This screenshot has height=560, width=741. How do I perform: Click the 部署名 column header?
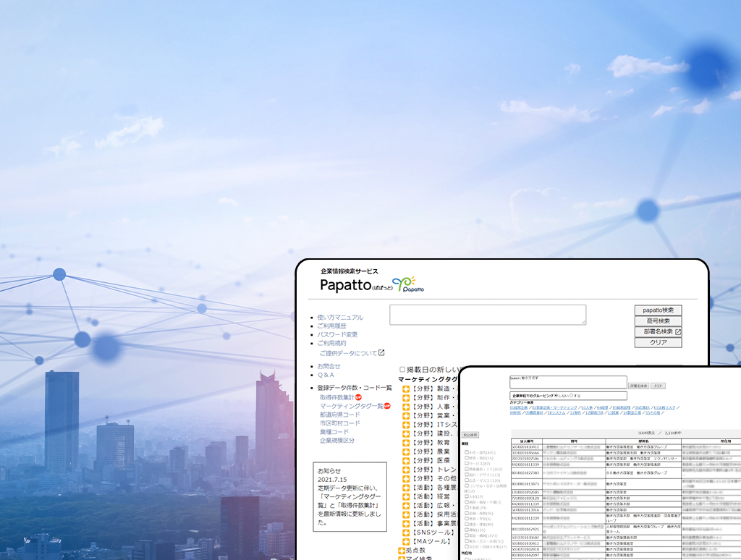643,441
